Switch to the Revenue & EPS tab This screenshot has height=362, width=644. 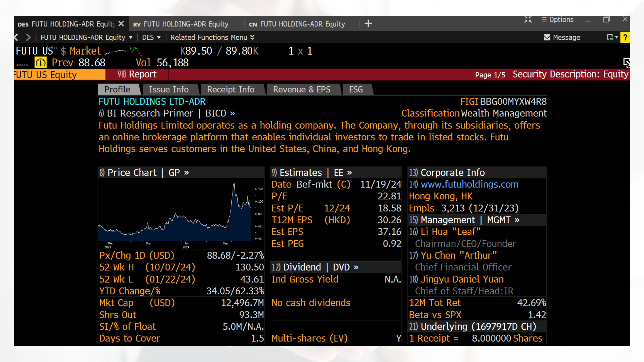301,89
